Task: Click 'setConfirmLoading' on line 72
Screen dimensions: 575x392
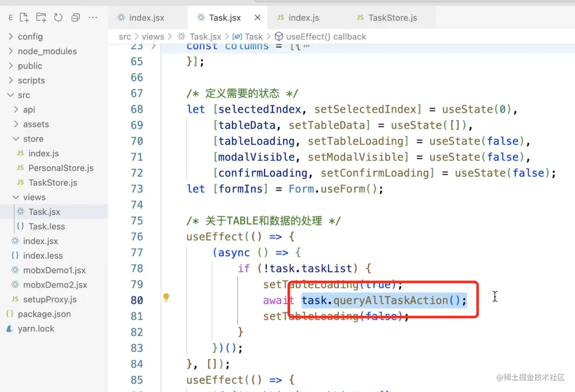Action: tap(375, 173)
